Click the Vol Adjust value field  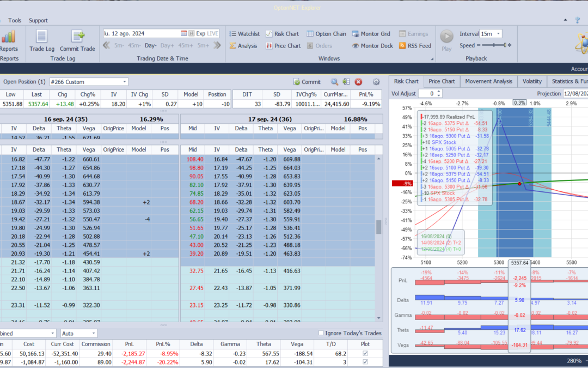(x=427, y=94)
